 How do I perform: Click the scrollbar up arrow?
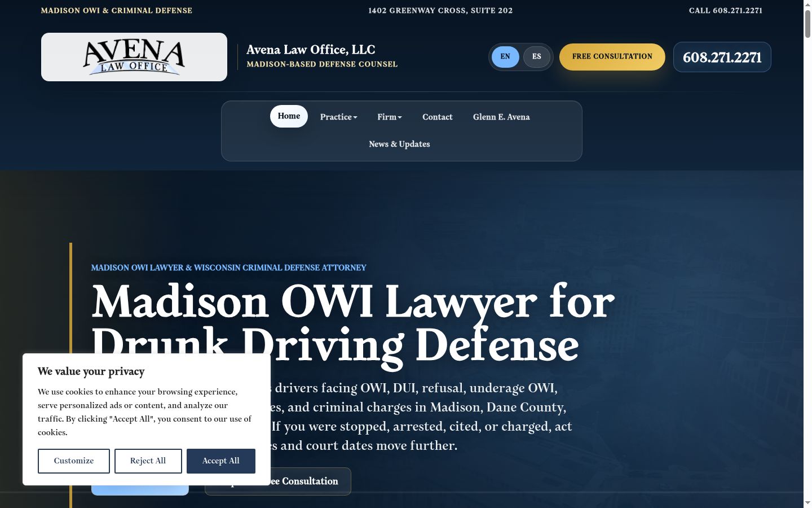(807, 5)
